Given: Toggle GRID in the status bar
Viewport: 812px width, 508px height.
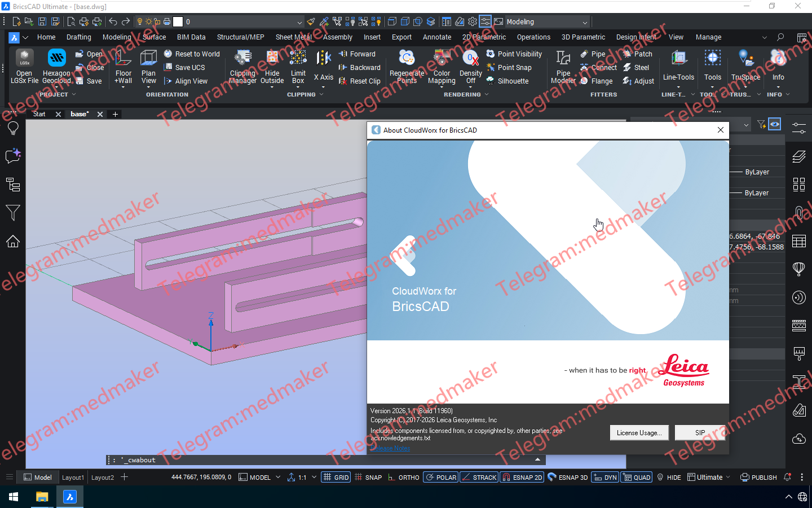Looking at the screenshot, I should point(336,477).
